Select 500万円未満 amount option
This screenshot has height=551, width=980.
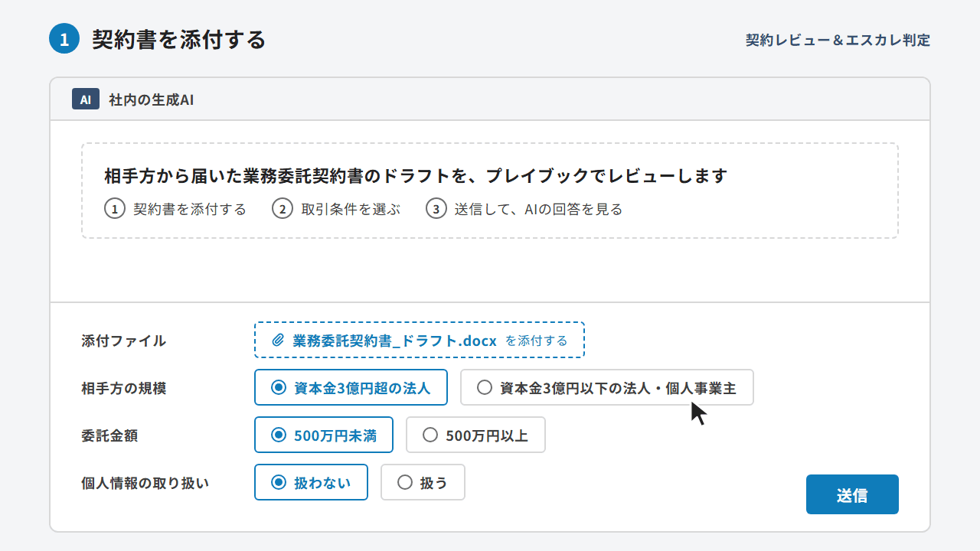pyautogui.click(x=324, y=435)
